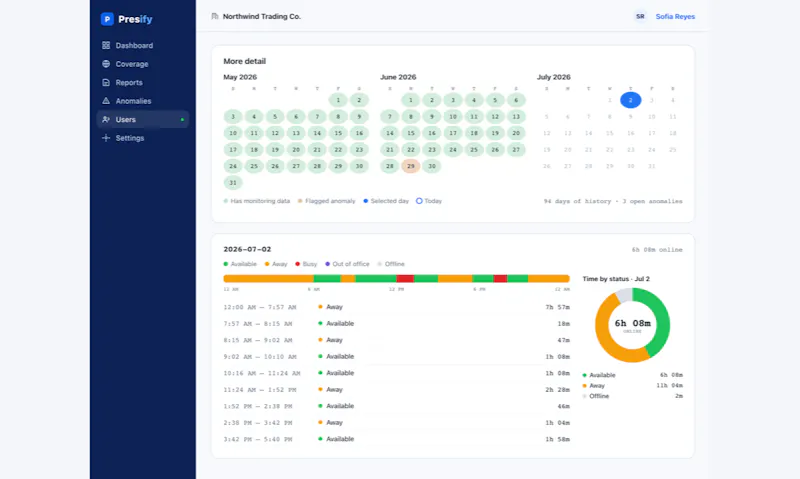Go to the Coverage section
The height and width of the screenshot is (479, 800).
pos(142,64)
